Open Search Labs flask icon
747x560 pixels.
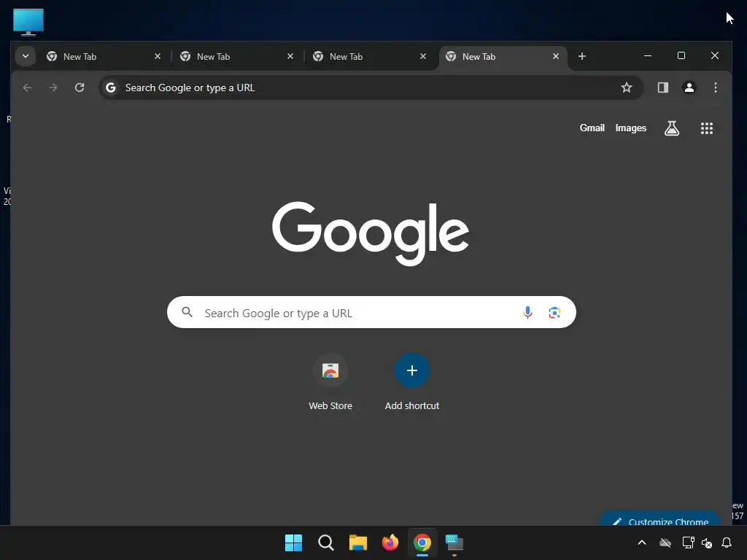pyautogui.click(x=672, y=128)
